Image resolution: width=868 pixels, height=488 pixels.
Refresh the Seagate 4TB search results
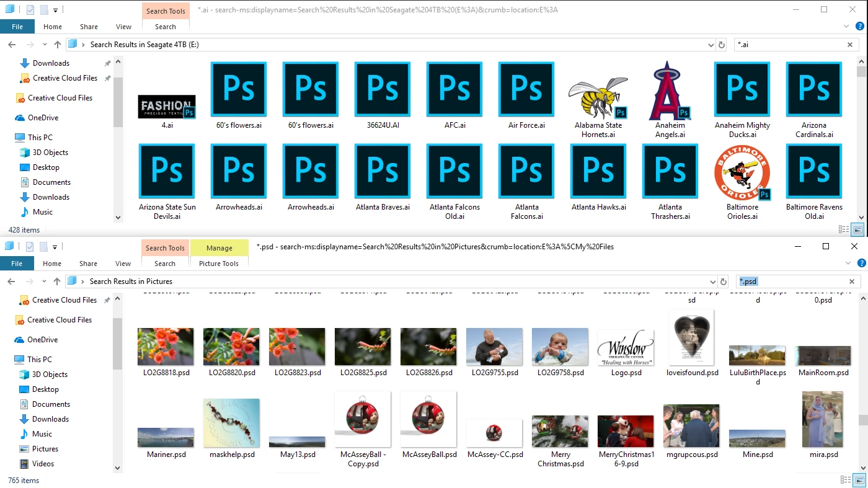coord(722,45)
